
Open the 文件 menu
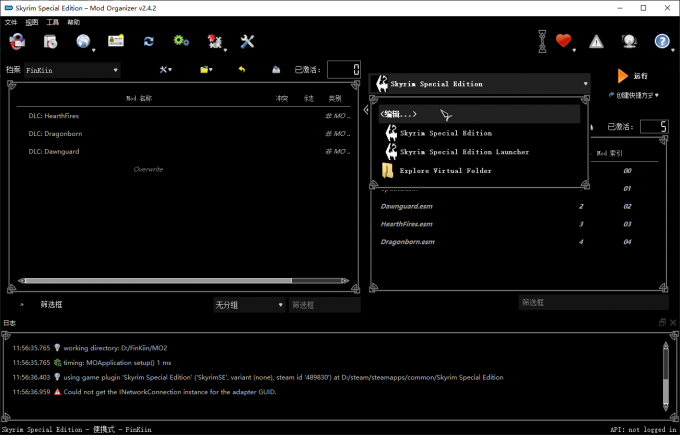click(11, 22)
